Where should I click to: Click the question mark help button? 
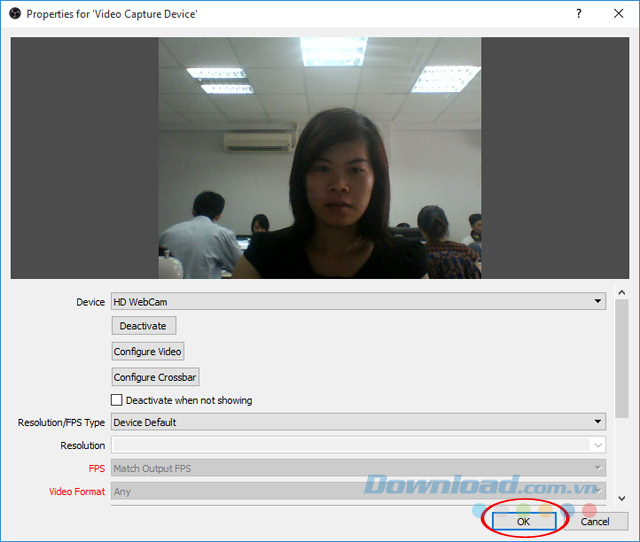pos(579,14)
